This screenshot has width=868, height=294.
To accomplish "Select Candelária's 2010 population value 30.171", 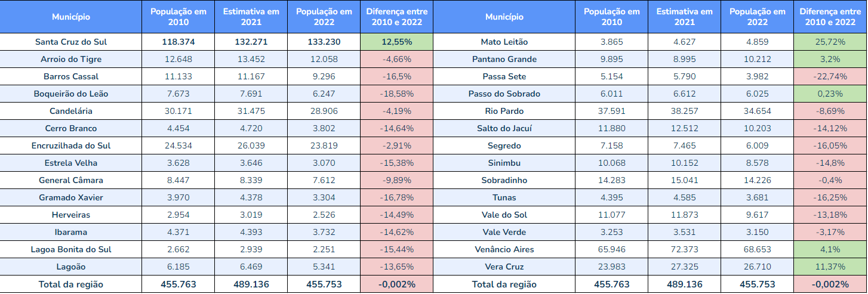I will [178, 111].
